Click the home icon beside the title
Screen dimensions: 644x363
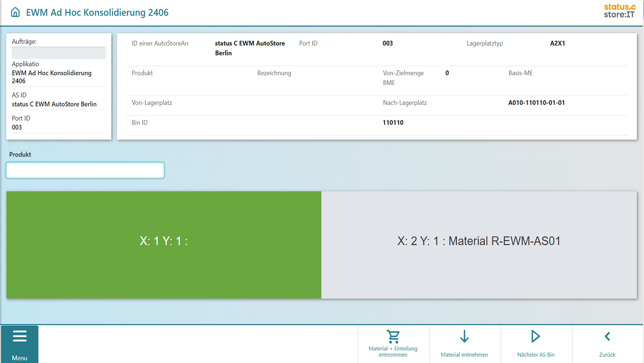(x=15, y=12)
